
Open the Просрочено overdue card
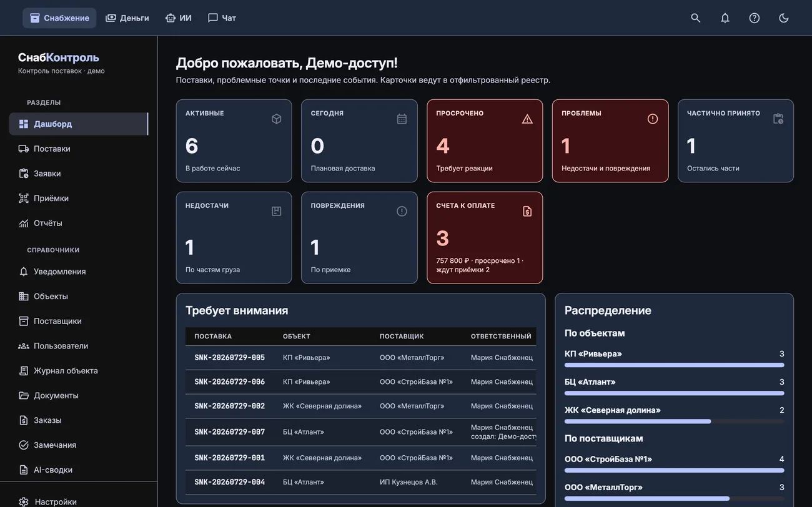(485, 141)
